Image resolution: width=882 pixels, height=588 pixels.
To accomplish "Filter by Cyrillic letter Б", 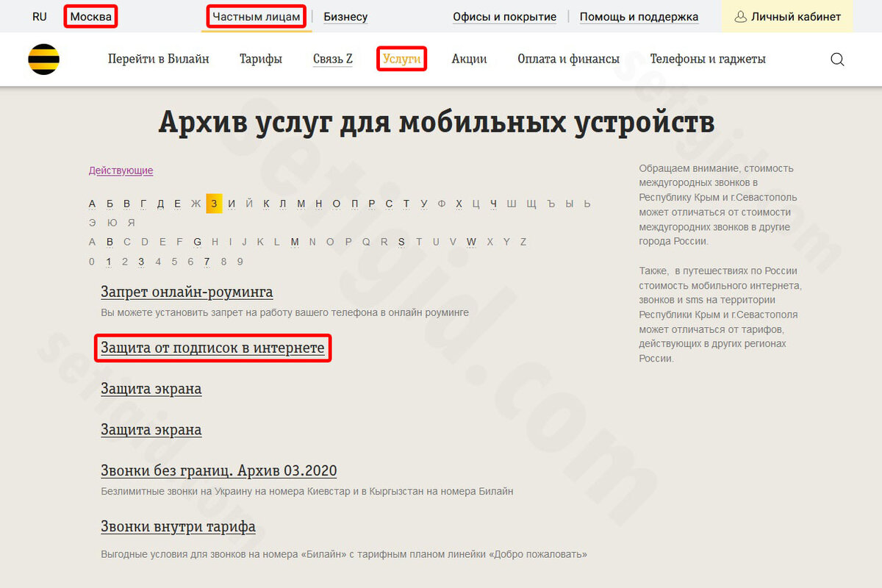I will [110, 204].
